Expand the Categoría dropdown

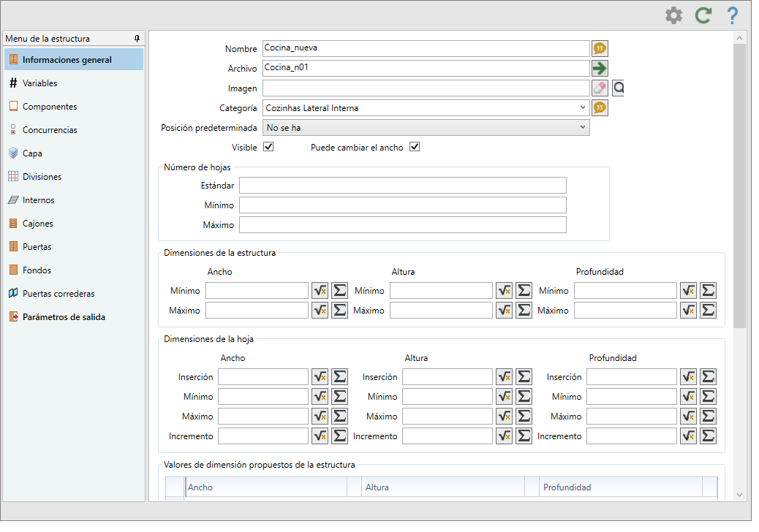pos(582,107)
